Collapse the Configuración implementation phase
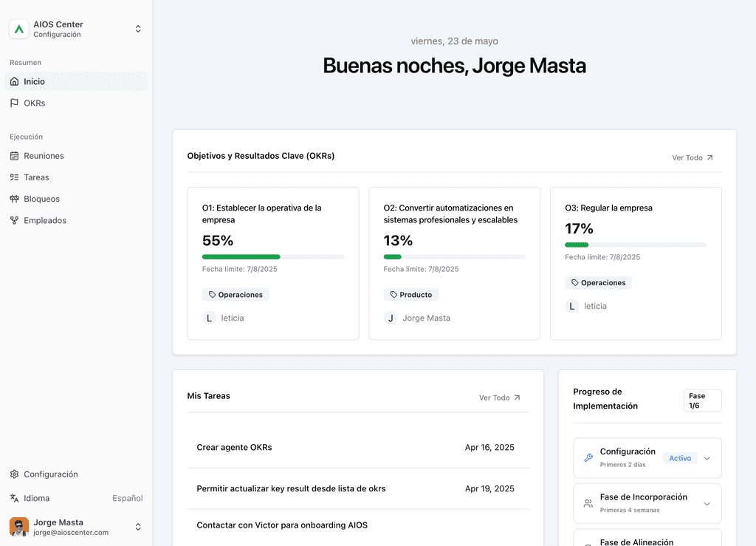 click(707, 458)
